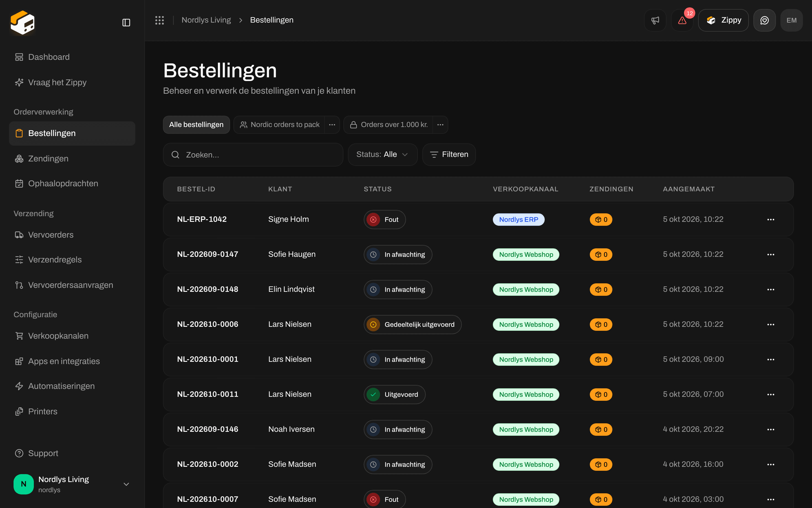The image size is (812, 508).
Task: Open order NL-202609-0146
Action: 207,429
